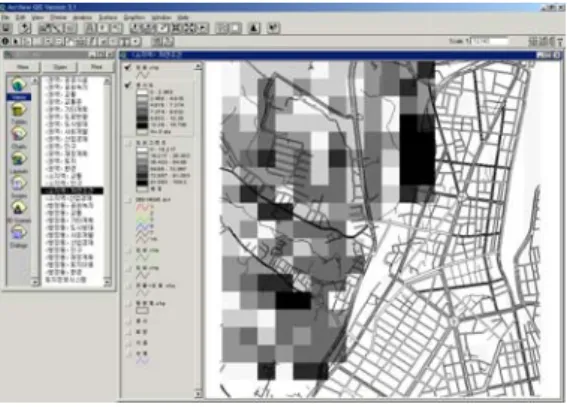Select the highlighted view in project list
The height and width of the screenshot is (407, 567).
point(72,190)
